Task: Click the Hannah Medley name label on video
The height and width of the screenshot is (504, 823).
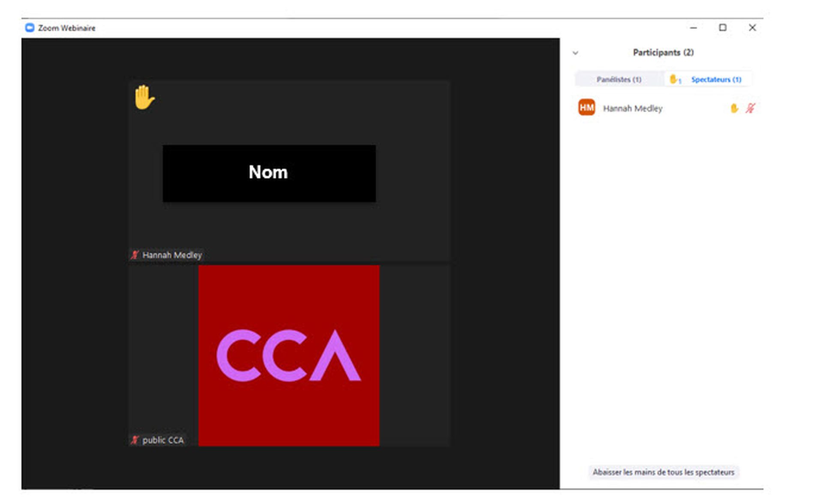Action: coord(172,255)
